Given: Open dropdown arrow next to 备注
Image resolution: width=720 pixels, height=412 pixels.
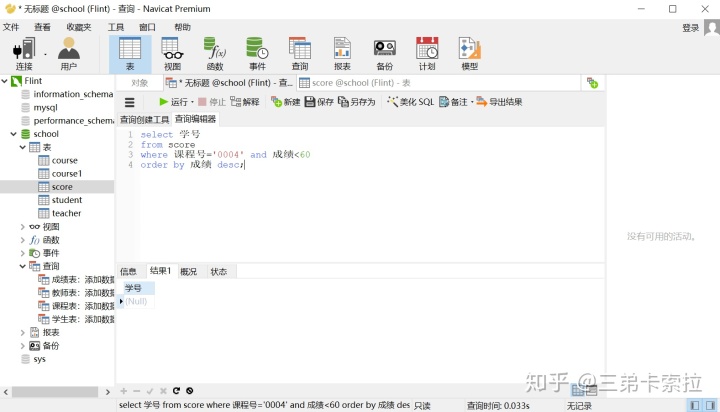Looking at the screenshot, I should (x=472, y=102).
